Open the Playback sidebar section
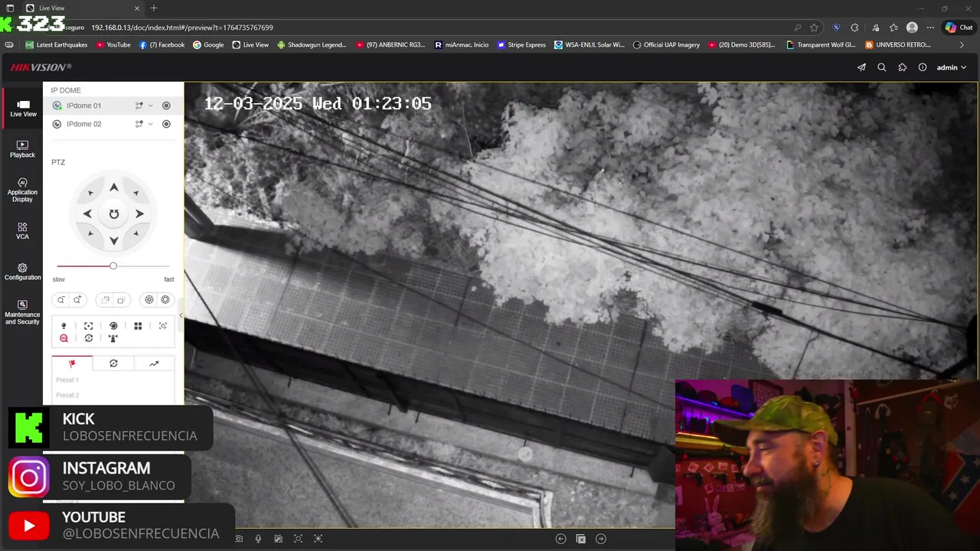980x551 pixels. pos(22,149)
